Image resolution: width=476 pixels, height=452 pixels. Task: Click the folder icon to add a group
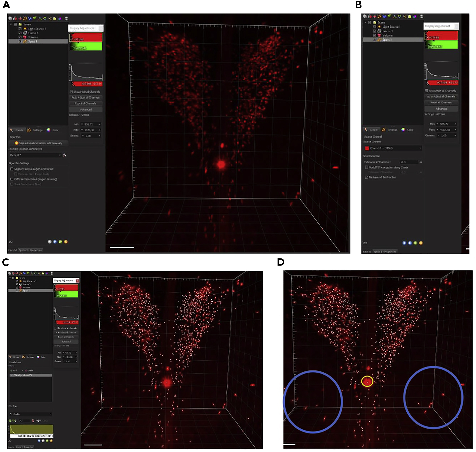[x=55, y=18]
